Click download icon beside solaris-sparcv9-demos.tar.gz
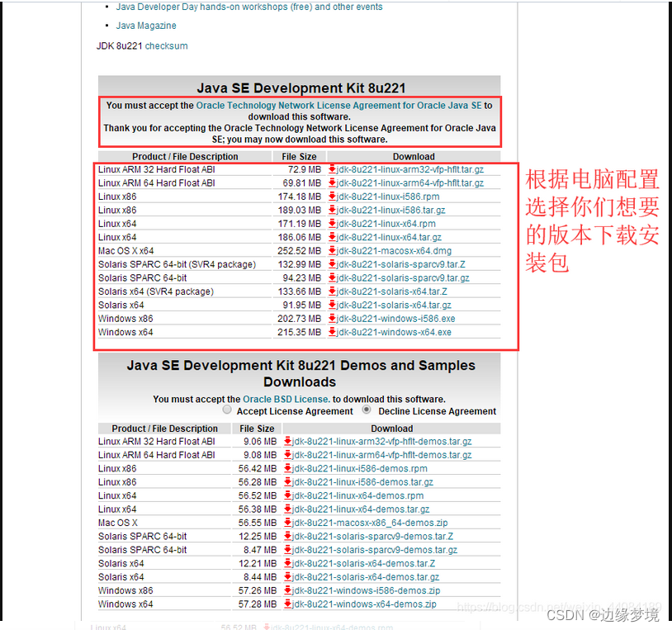 [287, 550]
